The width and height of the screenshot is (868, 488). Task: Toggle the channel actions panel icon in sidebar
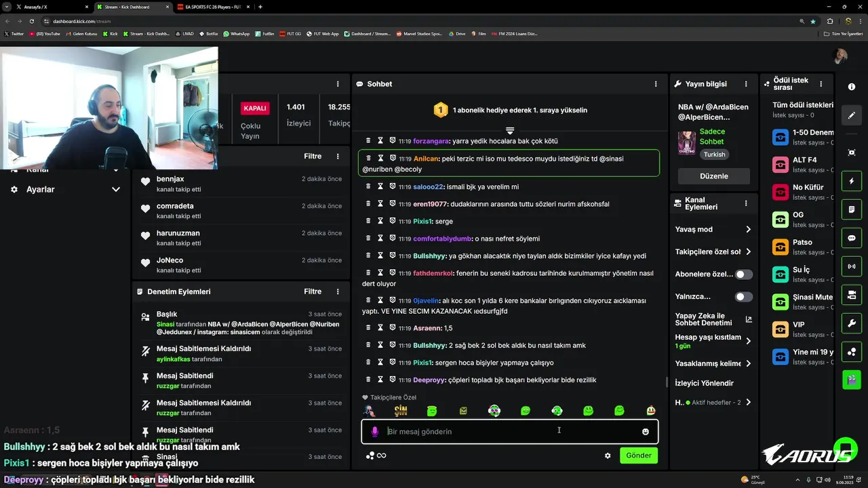click(852, 295)
